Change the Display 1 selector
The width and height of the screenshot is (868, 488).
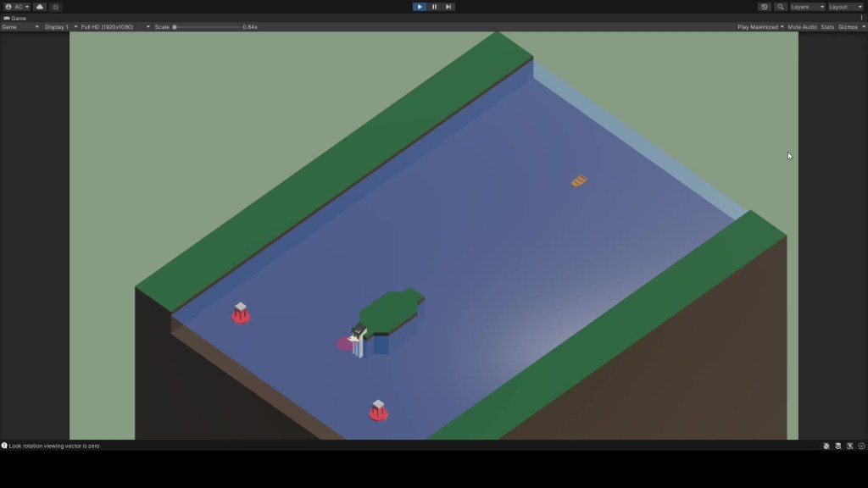click(60, 27)
